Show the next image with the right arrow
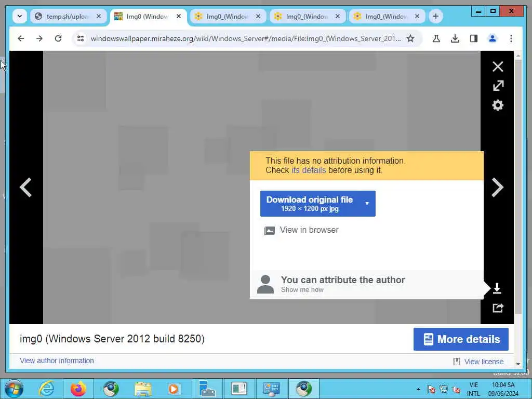Viewport: 532px width, 399px height. pyautogui.click(x=497, y=187)
